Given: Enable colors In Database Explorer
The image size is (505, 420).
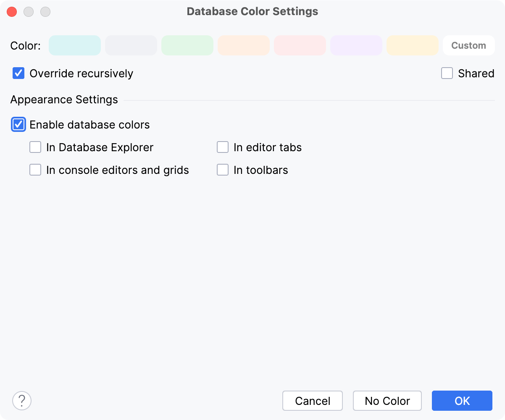Looking at the screenshot, I should coord(35,147).
